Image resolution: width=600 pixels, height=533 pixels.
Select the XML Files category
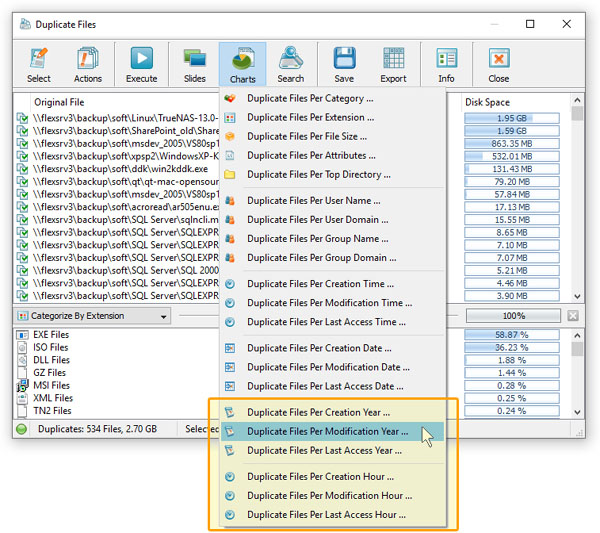(53, 398)
